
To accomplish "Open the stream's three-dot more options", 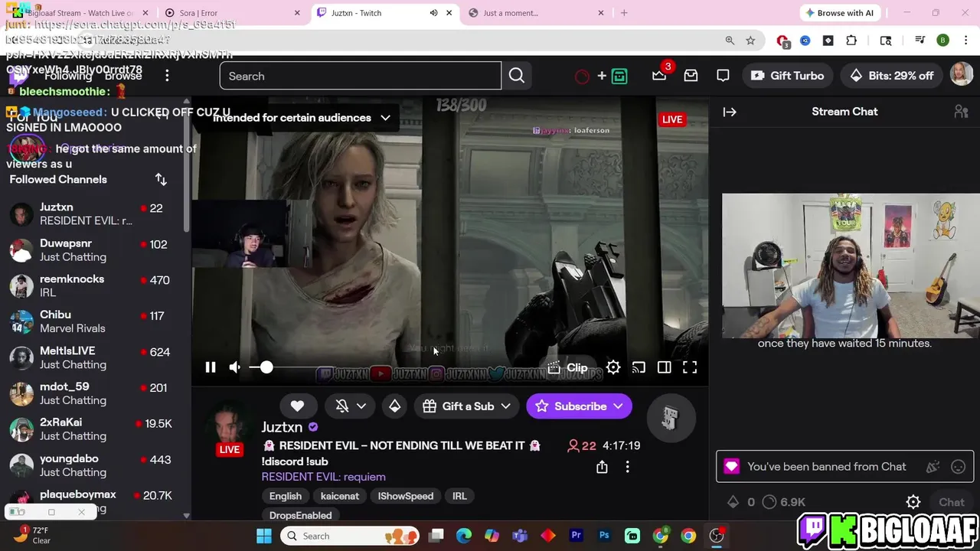I will click(627, 467).
